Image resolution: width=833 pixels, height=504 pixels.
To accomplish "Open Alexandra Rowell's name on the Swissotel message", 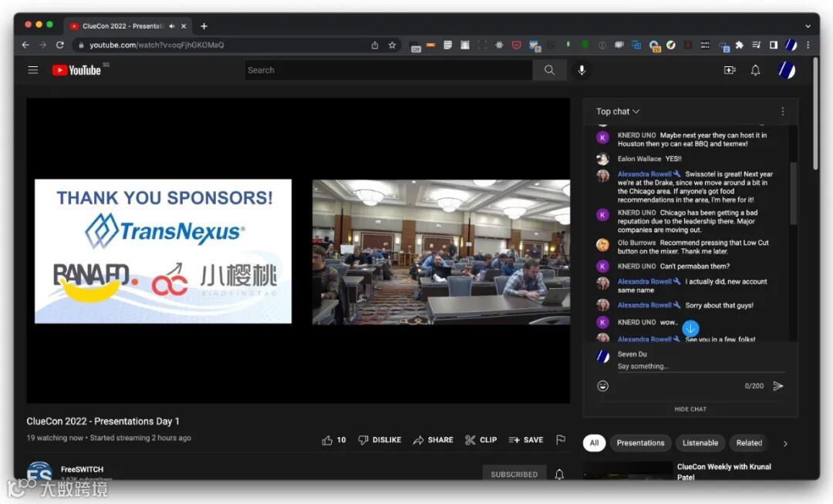I will pos(644,174).
